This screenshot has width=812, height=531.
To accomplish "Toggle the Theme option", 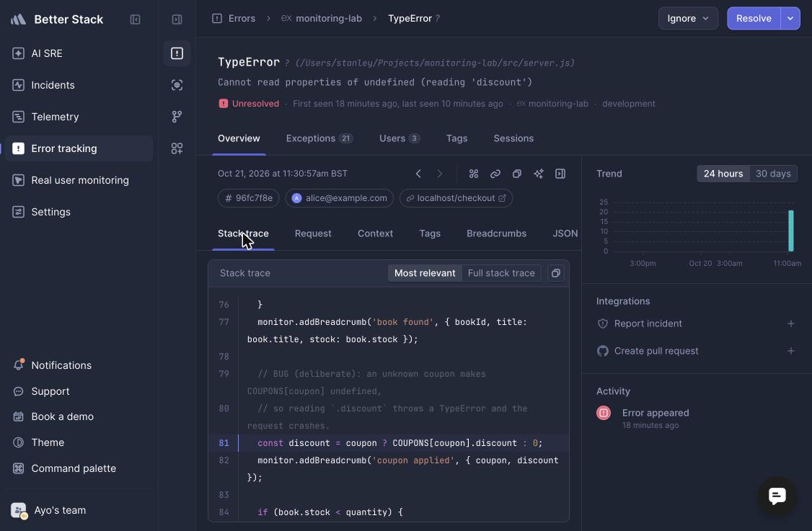I will coord(79,442).
